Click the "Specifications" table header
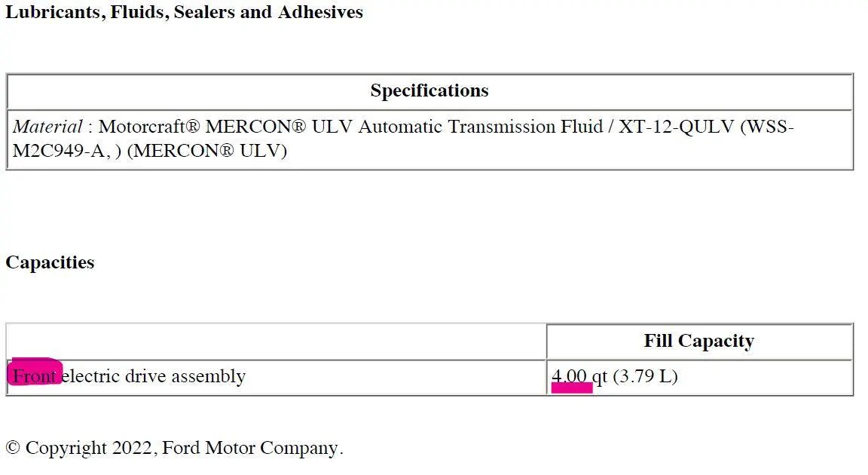This screenshot has height=475, width=868. pyautogui.click(x=429, y=91)
